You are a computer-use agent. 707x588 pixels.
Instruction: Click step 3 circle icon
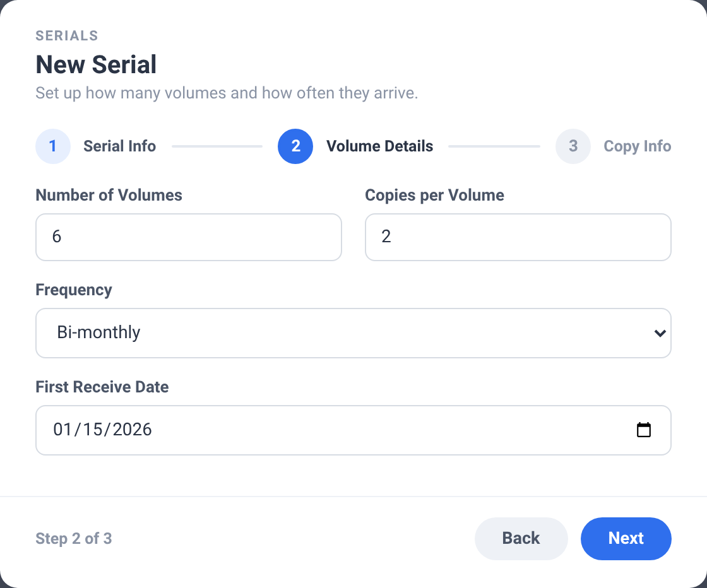[x=573, y=146]
